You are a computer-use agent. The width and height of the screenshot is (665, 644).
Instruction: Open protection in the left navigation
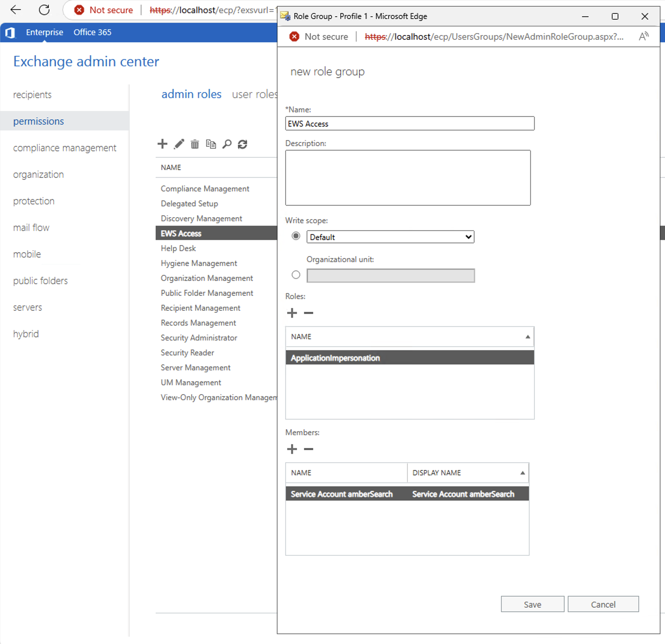click(x=34, y=201)
